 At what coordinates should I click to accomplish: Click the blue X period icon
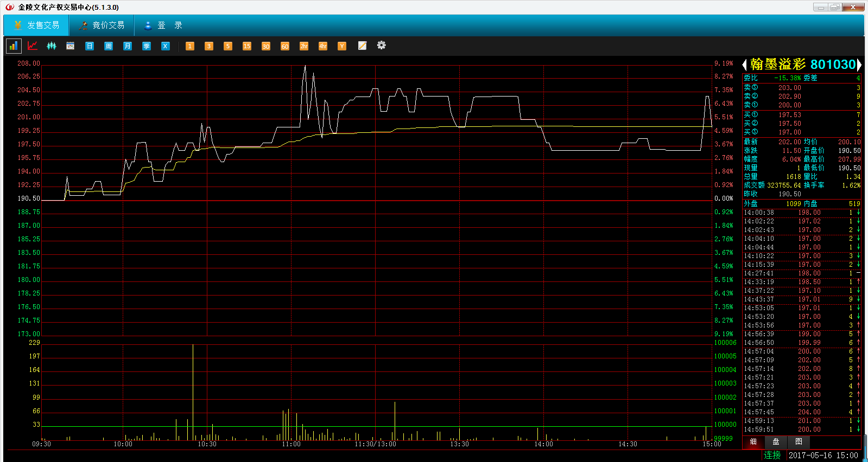(166, 46)
